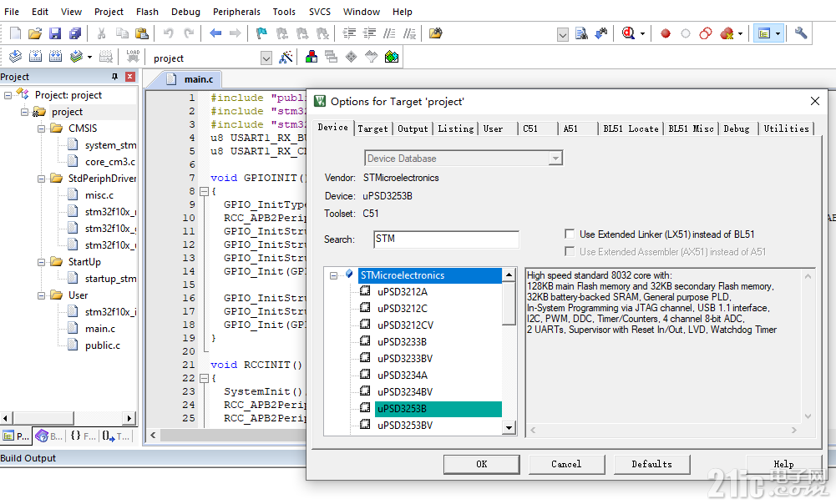The image size is (836, 504).
Task: Collapse code fold at line 8
Action: [x=204, y=191]
